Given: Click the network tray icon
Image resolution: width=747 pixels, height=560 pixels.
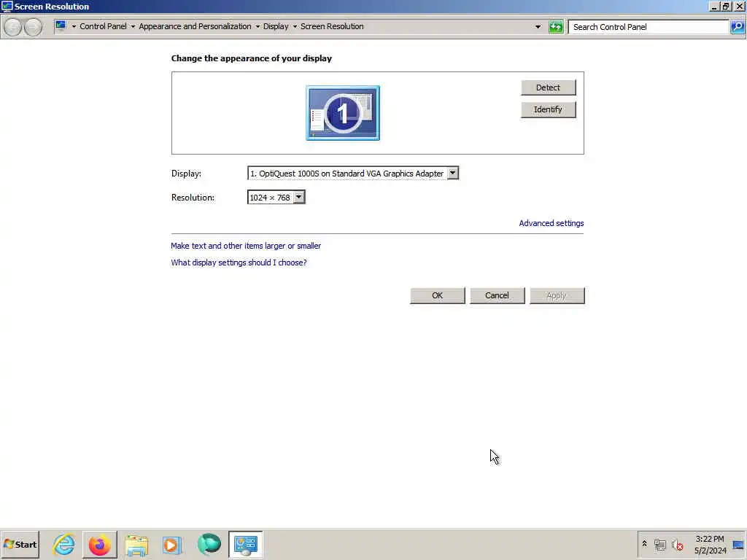Looking at the screenshot, I should [x=659, y=545].
